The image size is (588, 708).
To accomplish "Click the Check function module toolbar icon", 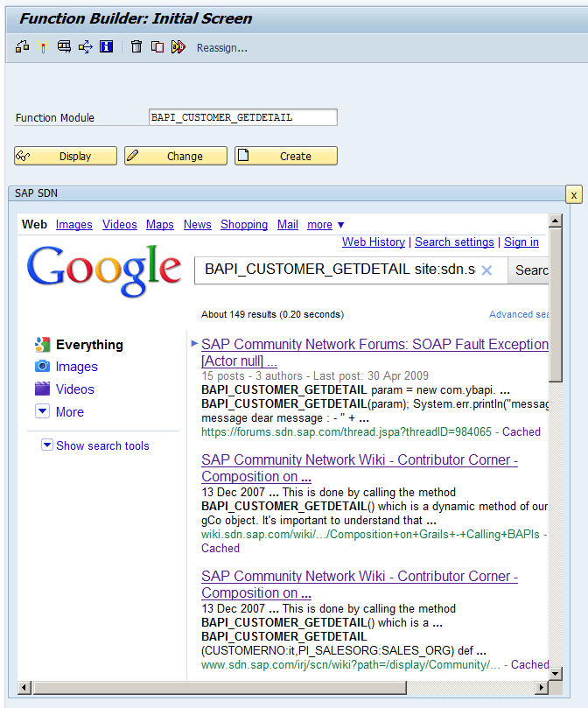I will tap(22, 46).
